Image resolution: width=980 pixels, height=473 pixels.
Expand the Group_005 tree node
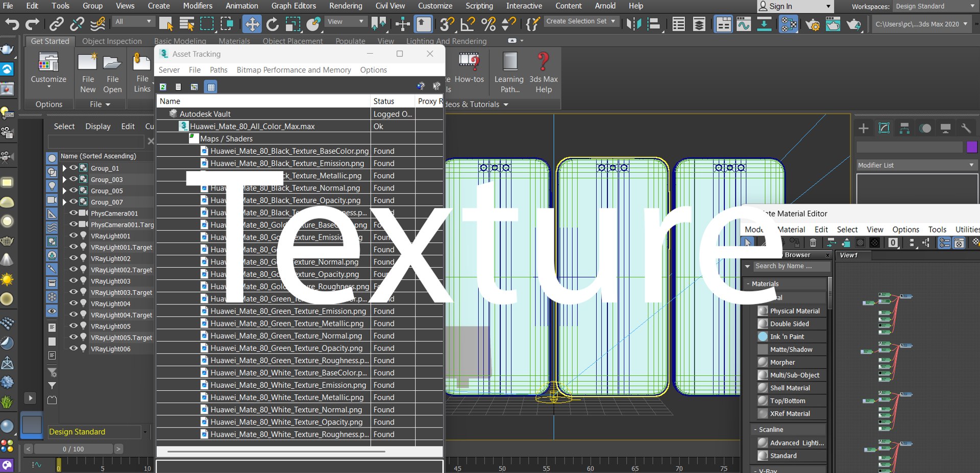(64, 191)
